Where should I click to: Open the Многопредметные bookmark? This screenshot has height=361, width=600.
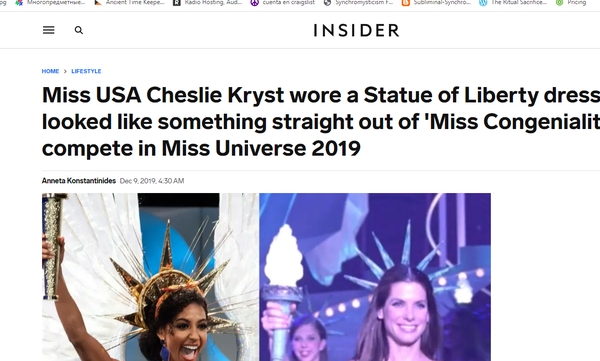(x=51, y=2)
